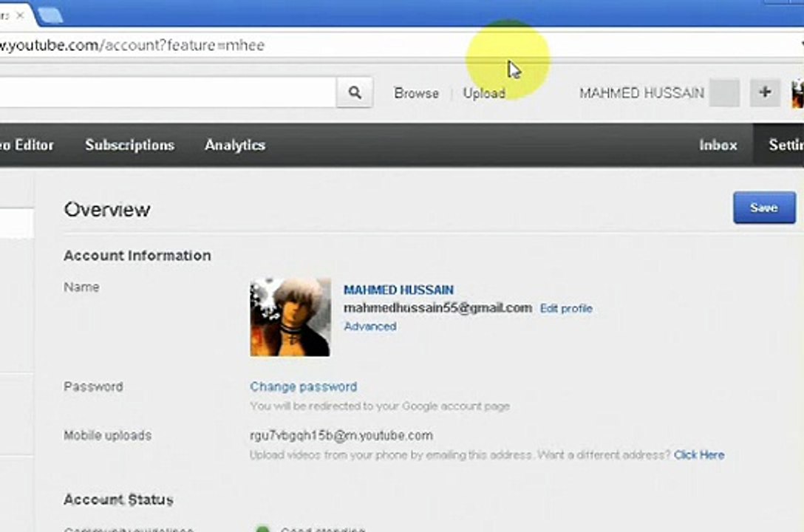Click the browser address bar URL
Screen dimensions: 804x532
click(132, 45)
